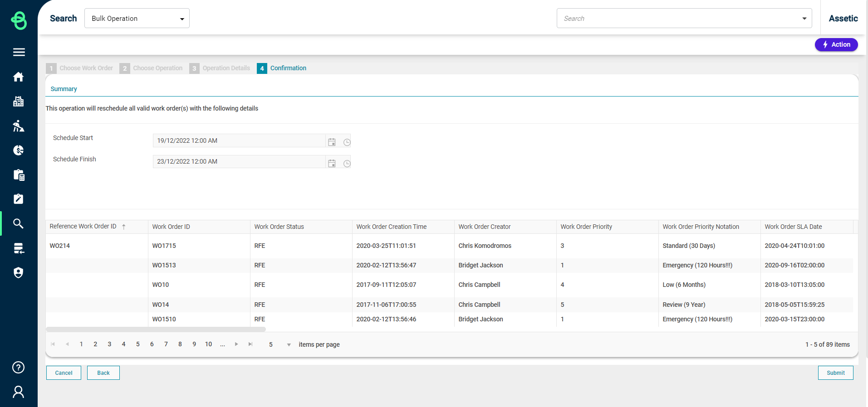Image resolution: width=868 pixels, height=407 pixels.
Task: Open the list import icon in sidebar
Action: [x=19, y=248]
